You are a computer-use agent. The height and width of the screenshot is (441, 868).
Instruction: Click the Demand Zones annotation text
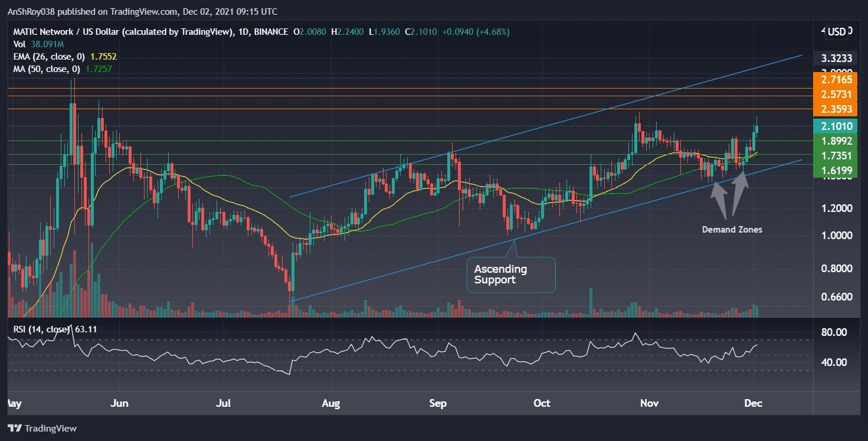(x=732, y=230)
